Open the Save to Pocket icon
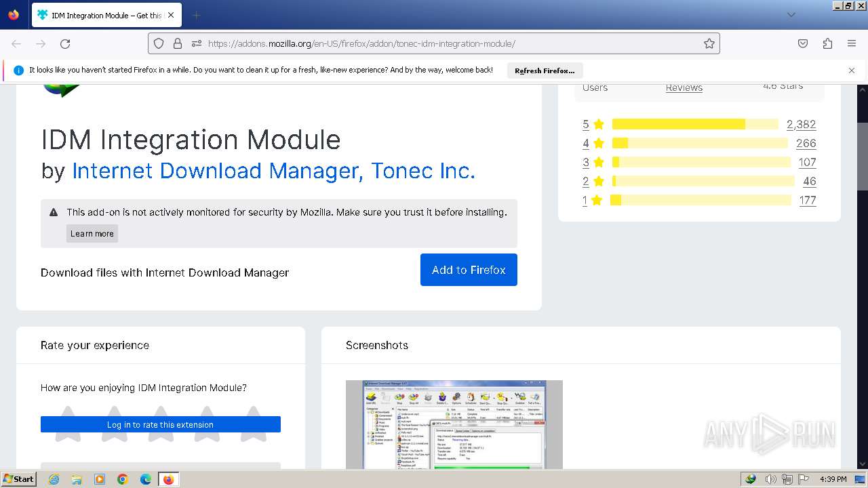Screen dimensions: 868x488 803,43
